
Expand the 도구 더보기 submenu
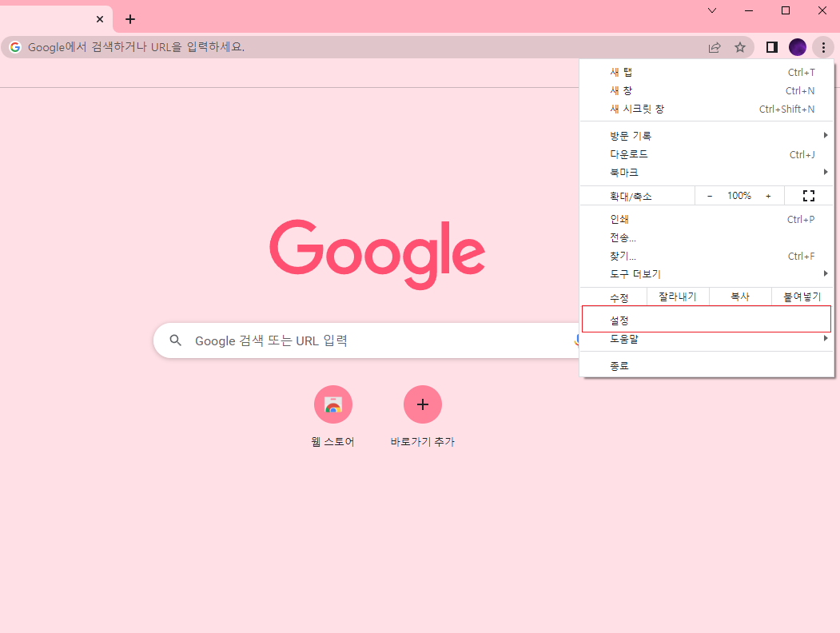coord(826,273)
